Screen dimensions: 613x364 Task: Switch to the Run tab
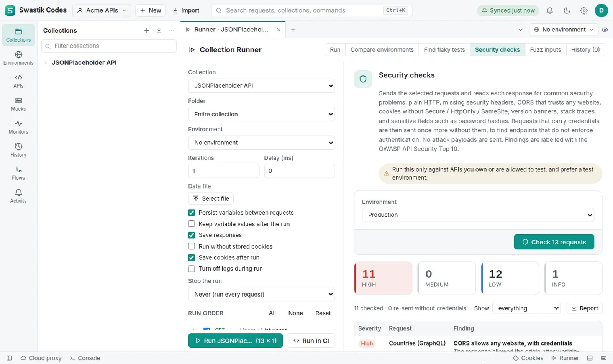point(335,50)
